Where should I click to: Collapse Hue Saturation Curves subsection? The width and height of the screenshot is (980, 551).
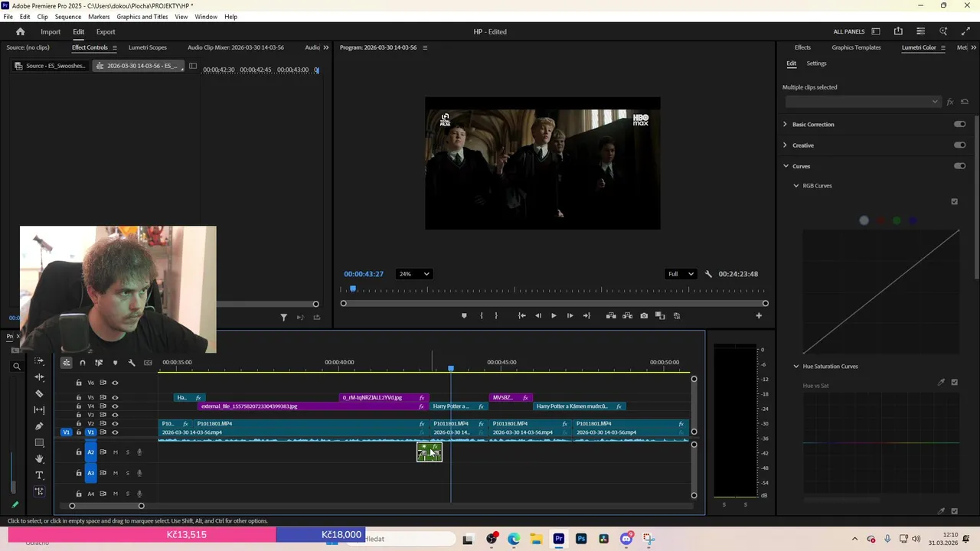pos(796,366)
